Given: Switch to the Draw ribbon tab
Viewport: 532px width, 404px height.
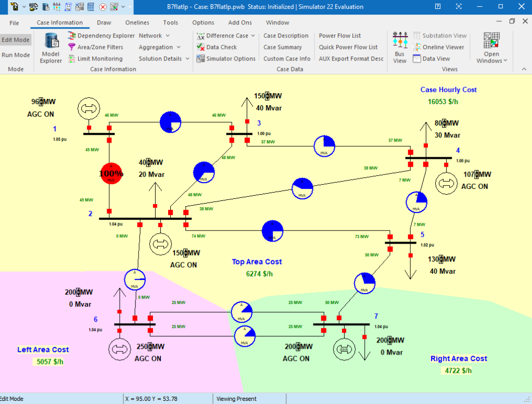Looking at the screenshot, I should tap(104, 23).
